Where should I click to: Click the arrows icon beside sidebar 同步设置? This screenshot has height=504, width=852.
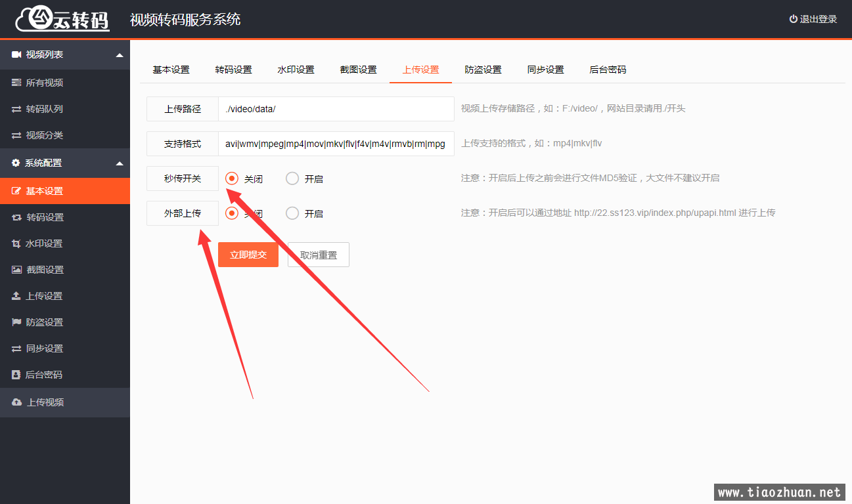point(16,348)
